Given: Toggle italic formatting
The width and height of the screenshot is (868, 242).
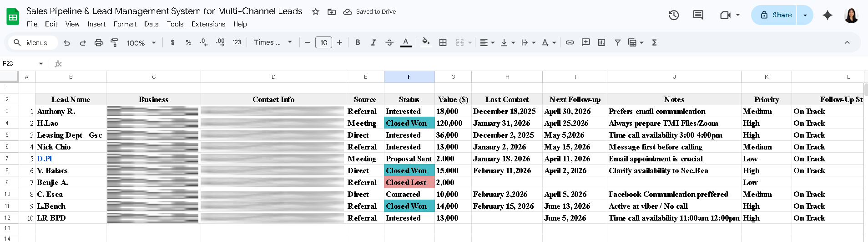Looking at the screenshot, I should pyautogui.click(x=373, y=42).
